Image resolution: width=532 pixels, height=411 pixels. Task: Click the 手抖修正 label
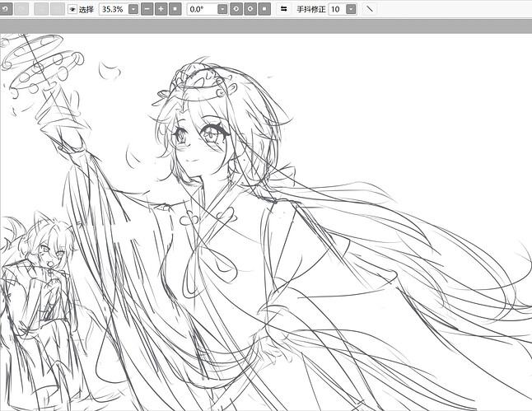[x=311, y=9]
